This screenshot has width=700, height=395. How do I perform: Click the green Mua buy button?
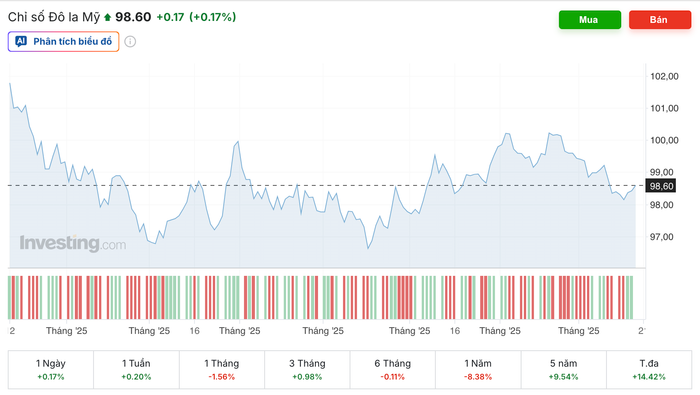[x=589, y=20]
